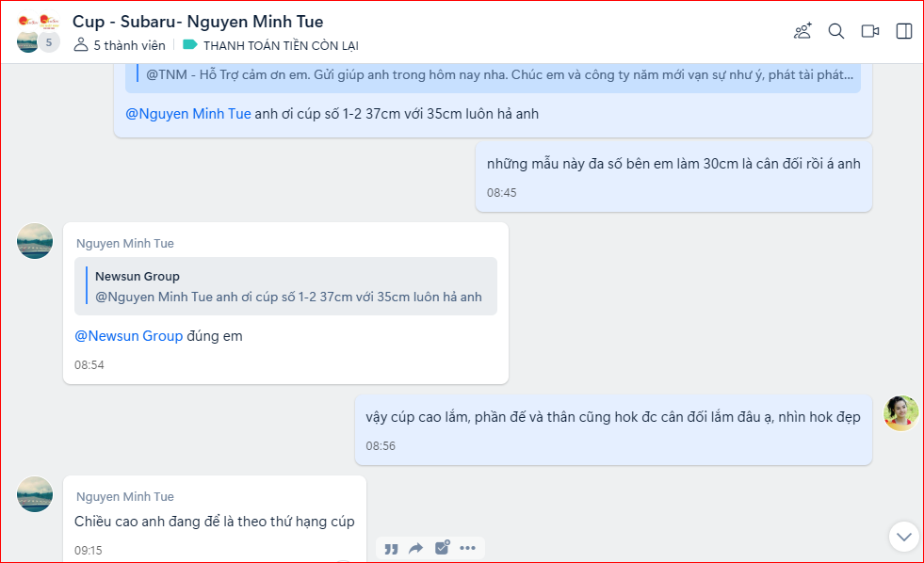Image resolution: width=924 pixels, height=563 pixels.
Task: Click the @Newsun Group mention link
Action: click(128, 336)
